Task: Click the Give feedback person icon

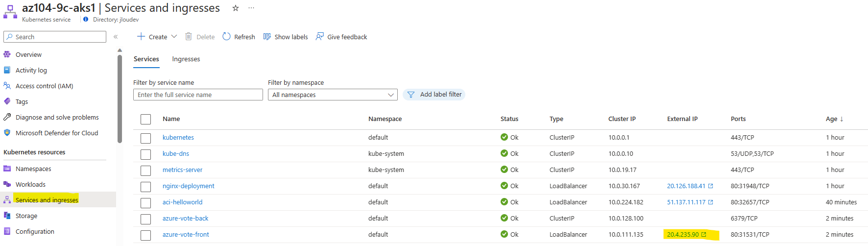Action: (320, 36)
